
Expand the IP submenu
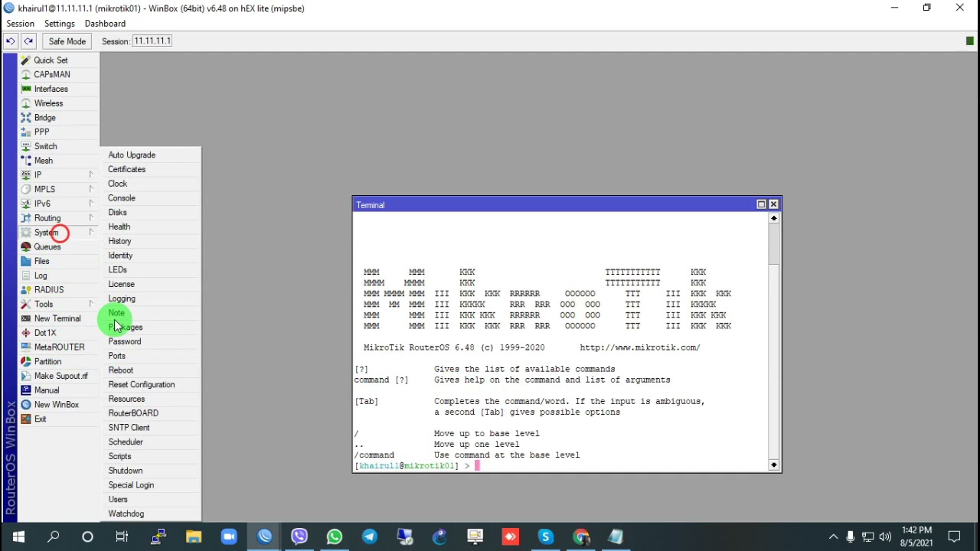coord(90,174)
